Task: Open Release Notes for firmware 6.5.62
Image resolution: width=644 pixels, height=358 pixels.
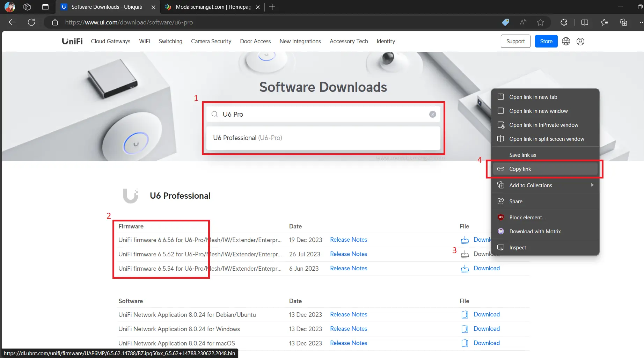Action: pos(349,254)
